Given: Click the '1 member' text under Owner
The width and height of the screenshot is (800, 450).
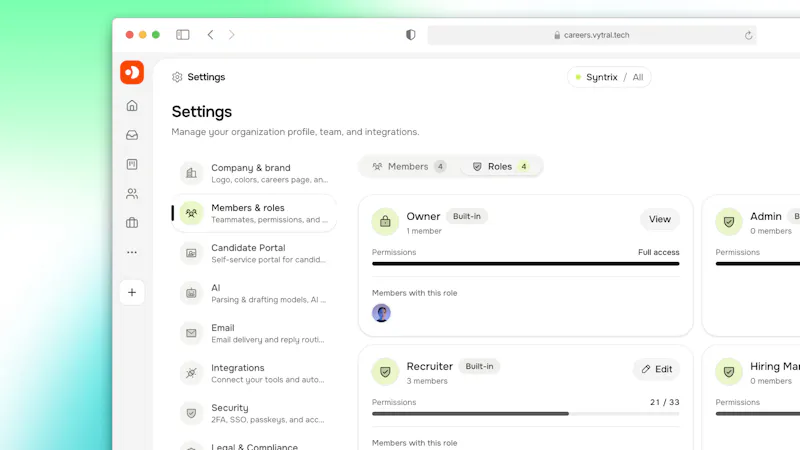Looking at the screenshot, I should point(424,231).
